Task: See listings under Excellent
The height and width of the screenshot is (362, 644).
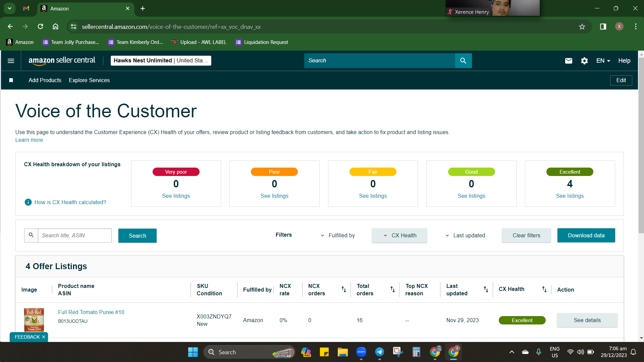Action: point(570,196)
